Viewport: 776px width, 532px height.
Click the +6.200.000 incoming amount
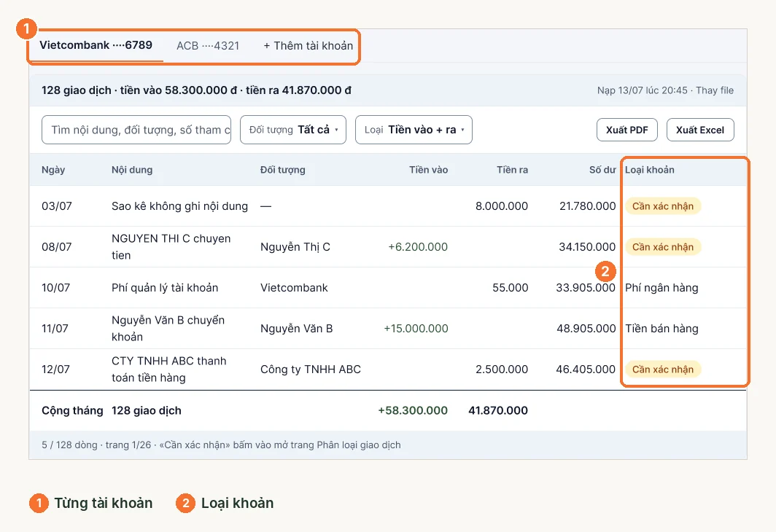[418, 247]
